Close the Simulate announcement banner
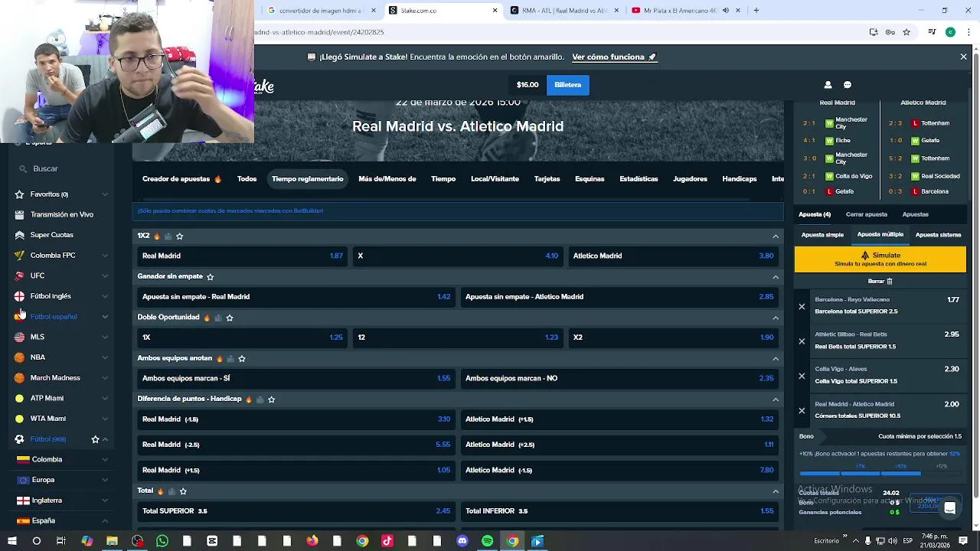Image resolution: width=980 pixels, height=551 pixels. click(963, 57)
